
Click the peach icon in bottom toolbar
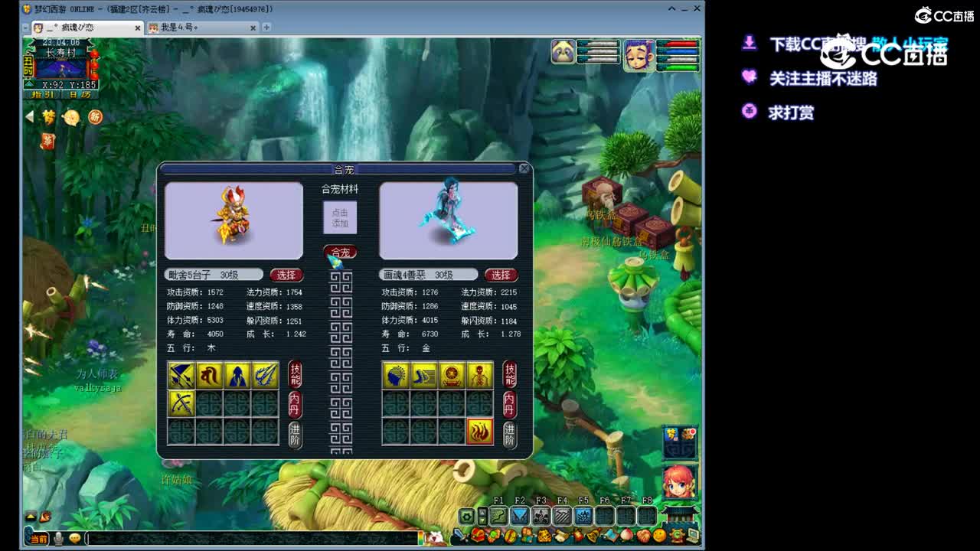tap(627, 536)
